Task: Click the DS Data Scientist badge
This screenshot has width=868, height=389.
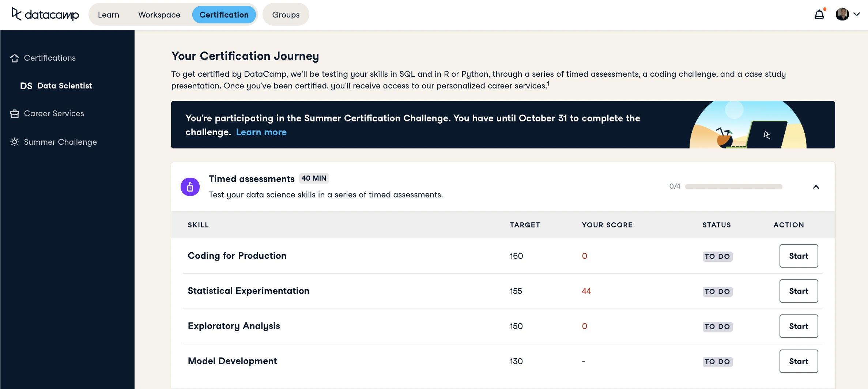Action: (x=26, y=86)
